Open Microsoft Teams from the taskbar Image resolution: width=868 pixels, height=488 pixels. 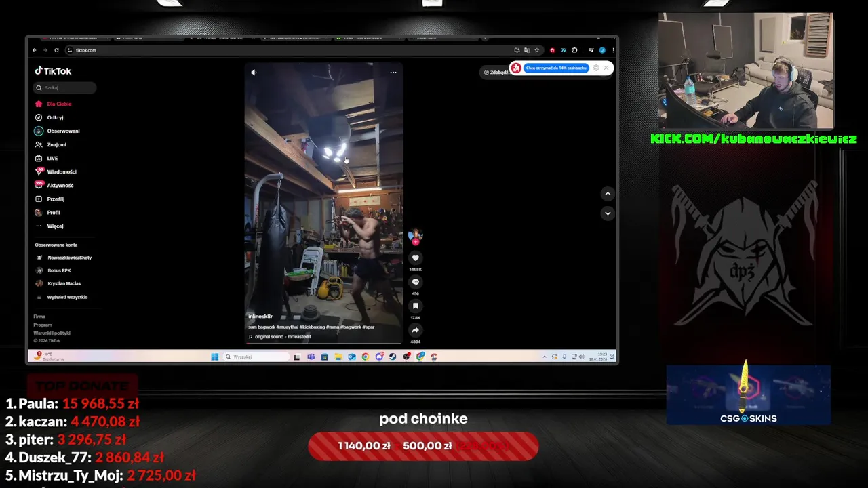311,357
